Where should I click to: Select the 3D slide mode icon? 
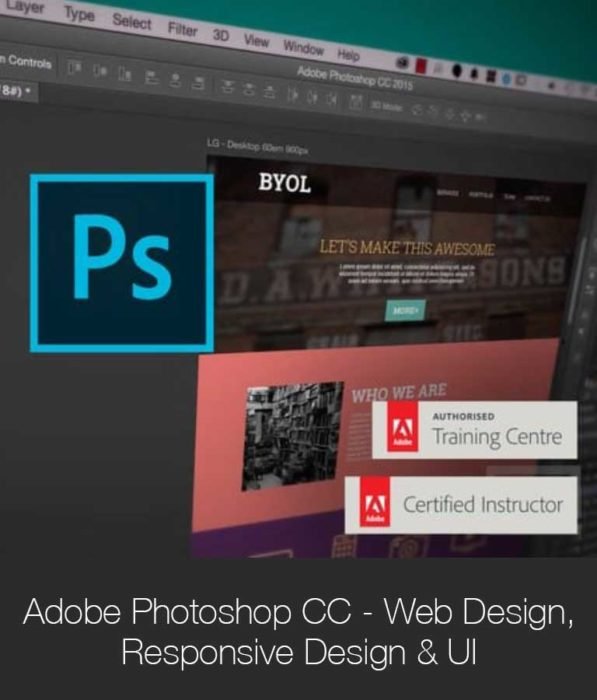[x=465, y=116]
